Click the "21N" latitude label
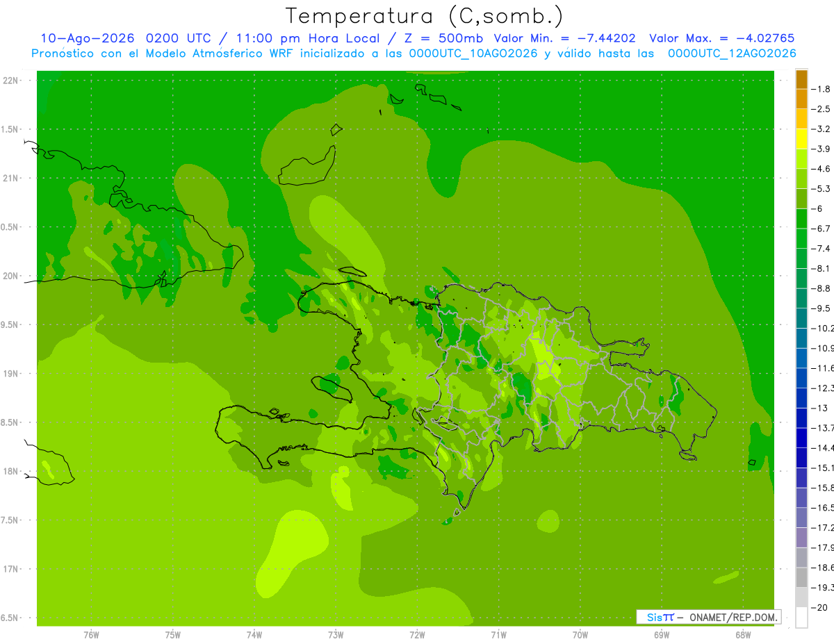 click(10, 179)
